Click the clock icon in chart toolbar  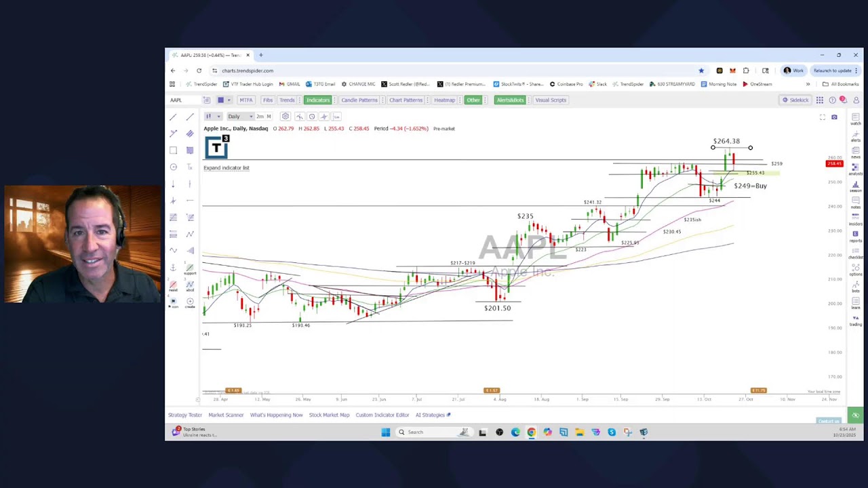[x=312, y=117]
